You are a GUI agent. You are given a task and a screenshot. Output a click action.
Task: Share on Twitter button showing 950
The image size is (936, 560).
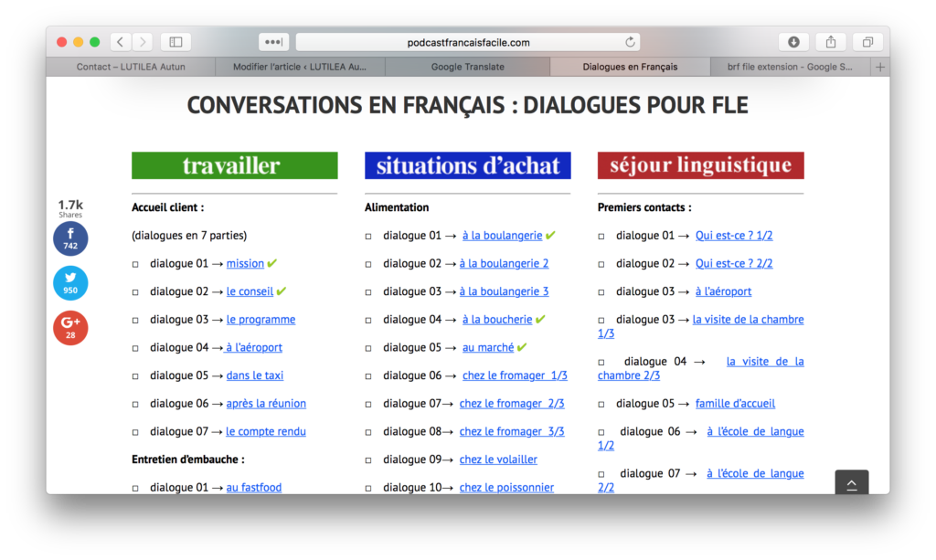pos(70,283)
